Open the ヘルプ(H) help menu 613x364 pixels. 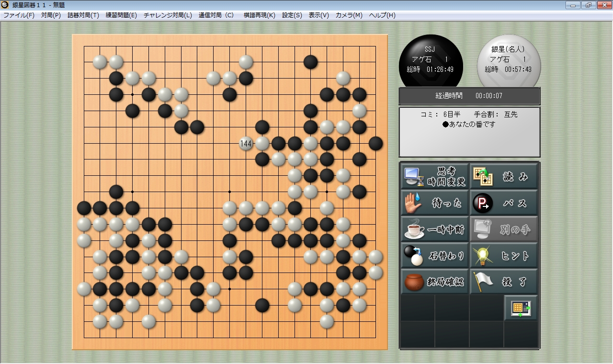(382, 15)
